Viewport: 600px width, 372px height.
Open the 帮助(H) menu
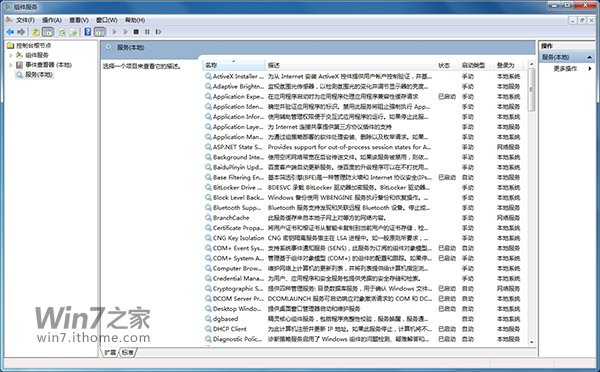tap(135, 20)
